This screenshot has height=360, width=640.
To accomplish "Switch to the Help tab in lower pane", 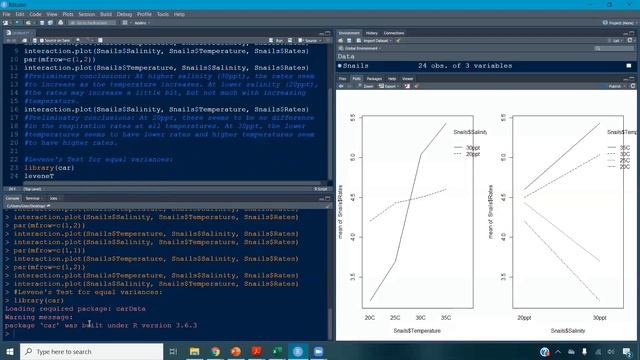I will point(392,79).
